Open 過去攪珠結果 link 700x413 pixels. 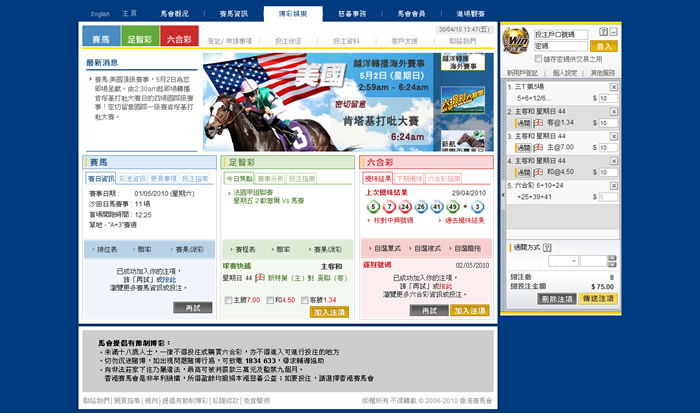coord(464,221)
